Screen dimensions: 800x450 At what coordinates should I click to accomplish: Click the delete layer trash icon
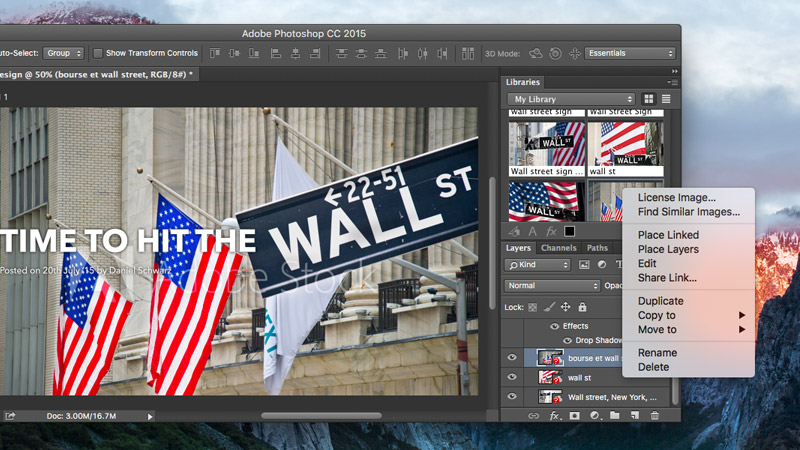coord(655,416)
